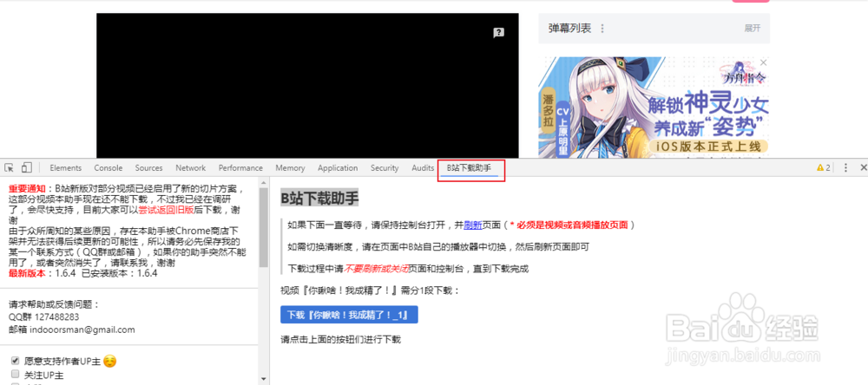Activate the inspect element picker icon
This screenshot has width=868, height=385.
pyautogui.click(x=10, y=167)
